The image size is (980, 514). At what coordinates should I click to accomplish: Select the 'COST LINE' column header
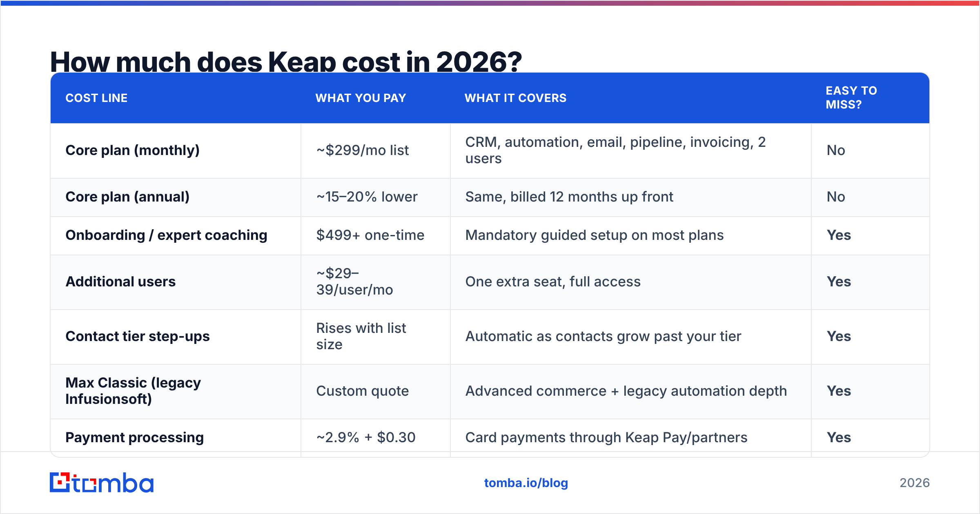[x=96, y=98]
